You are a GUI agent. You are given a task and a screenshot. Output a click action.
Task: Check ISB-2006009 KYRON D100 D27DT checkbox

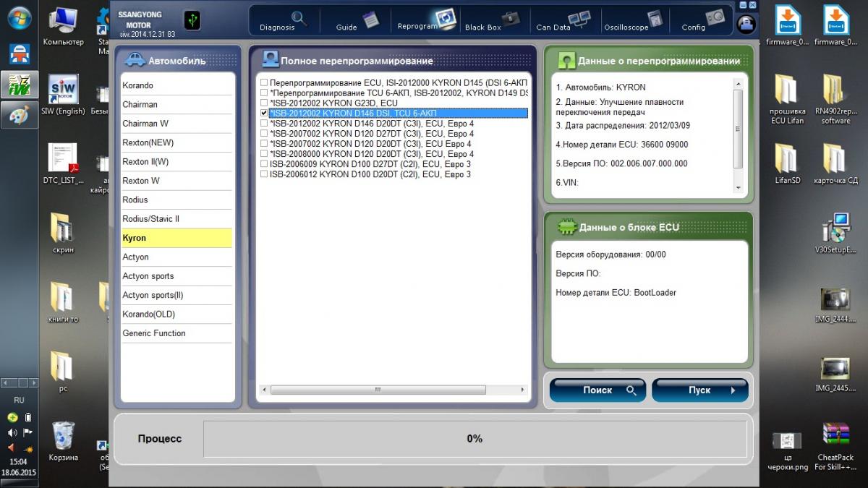pos(264,164)
